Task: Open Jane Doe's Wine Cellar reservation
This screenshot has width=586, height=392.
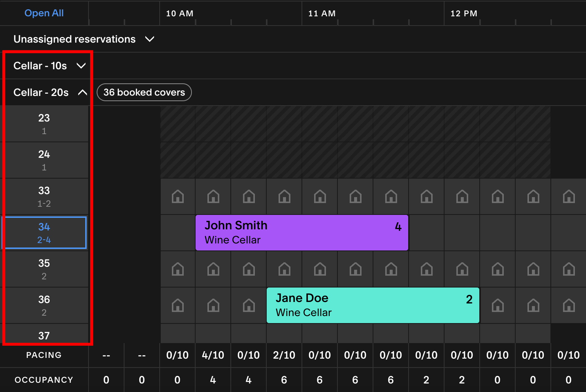Action: click(373, 305)
